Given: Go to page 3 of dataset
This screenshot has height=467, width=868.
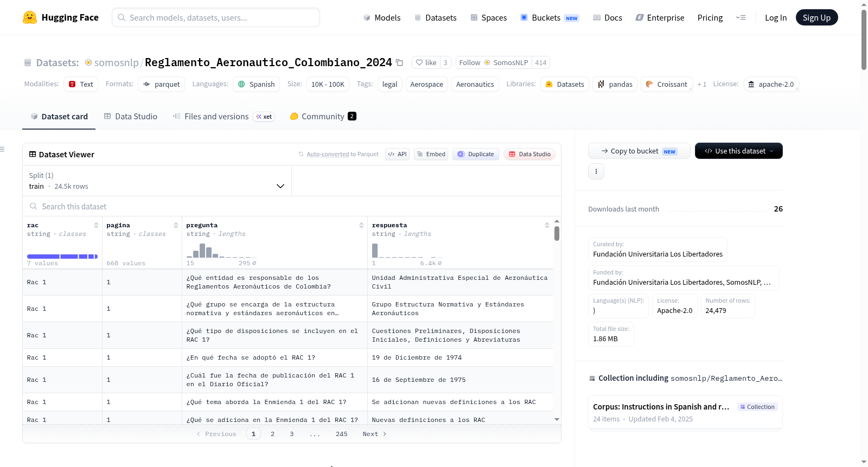Looking at the screenshot, I should pos(291,434).
